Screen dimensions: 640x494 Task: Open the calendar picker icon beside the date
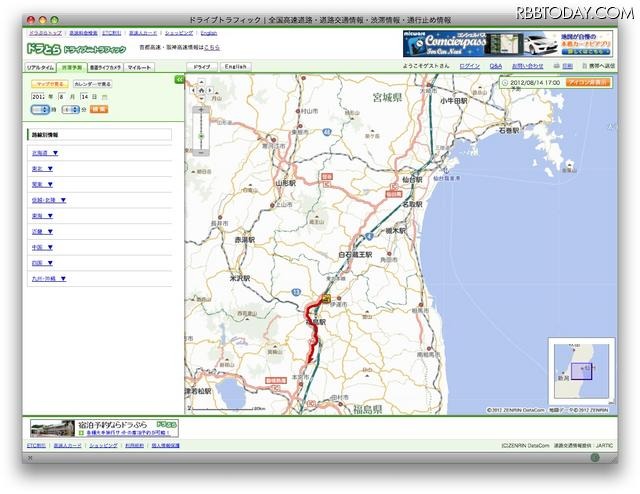click(x=105, y=98)
